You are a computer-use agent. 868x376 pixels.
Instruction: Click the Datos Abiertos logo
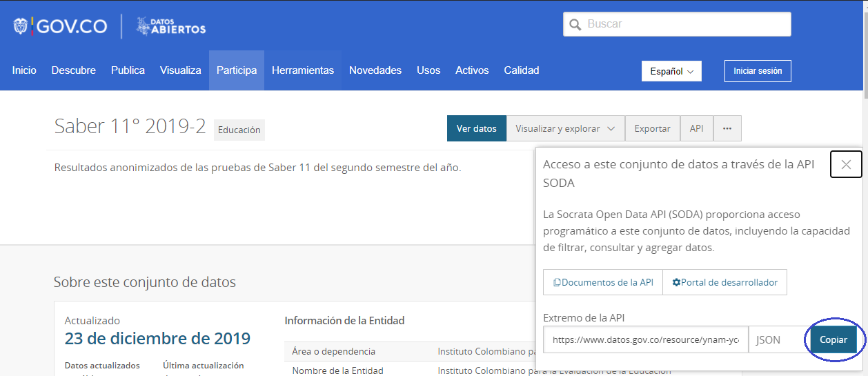171,26
